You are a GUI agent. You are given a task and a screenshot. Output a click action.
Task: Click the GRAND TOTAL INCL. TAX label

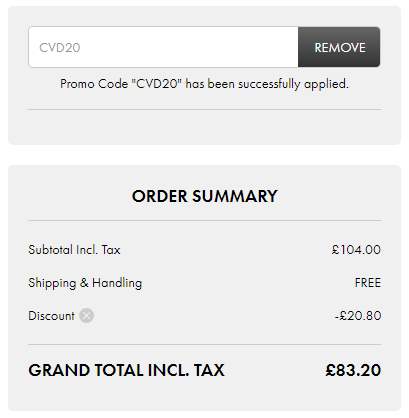[x=126, y=370]
